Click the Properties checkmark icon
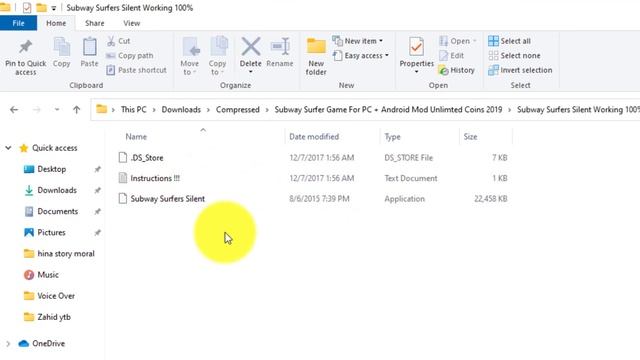Viewport: 640px width, 360px height. click(416, 47)
